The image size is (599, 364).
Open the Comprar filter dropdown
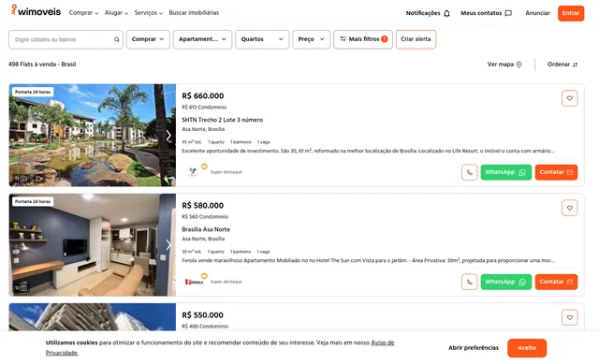148,39
